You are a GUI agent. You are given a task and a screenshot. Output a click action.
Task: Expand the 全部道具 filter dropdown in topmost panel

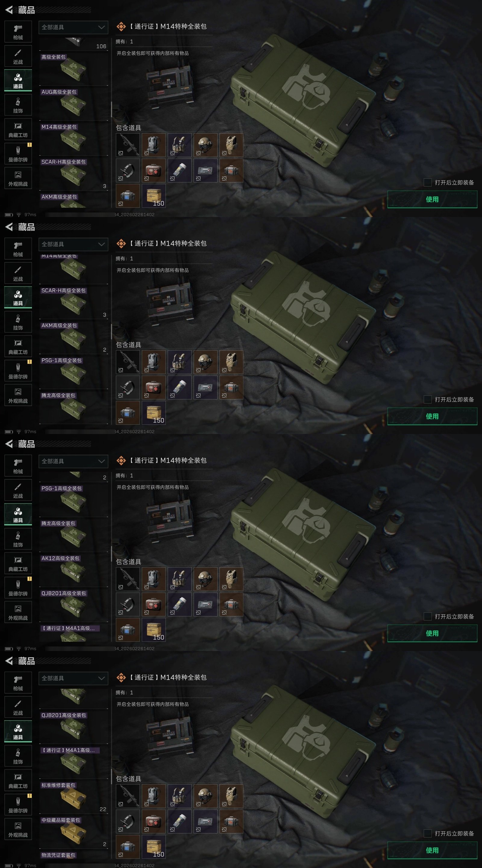coord(74,27)
